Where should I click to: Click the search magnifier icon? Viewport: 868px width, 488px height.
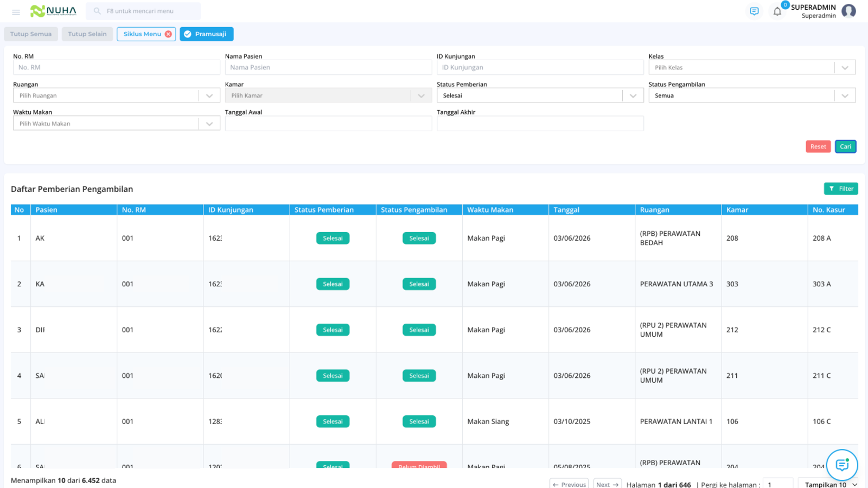pyautogui.click(x=97, y=11)
